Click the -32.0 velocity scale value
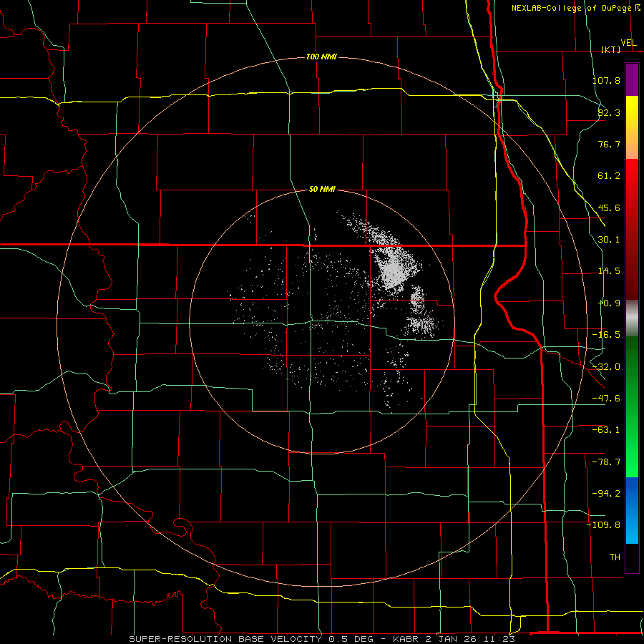 point(606,367)
